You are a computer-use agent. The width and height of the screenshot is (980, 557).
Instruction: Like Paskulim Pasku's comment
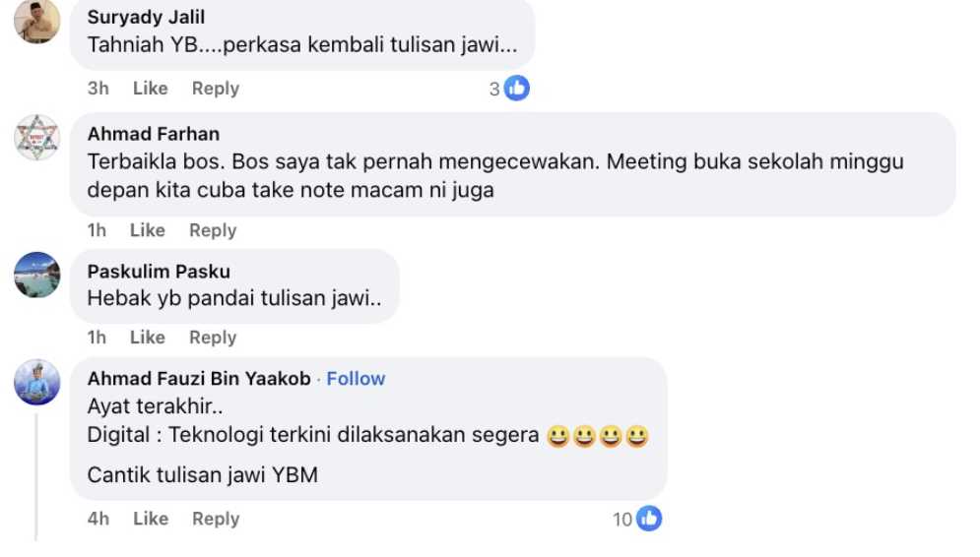(147, 338)
